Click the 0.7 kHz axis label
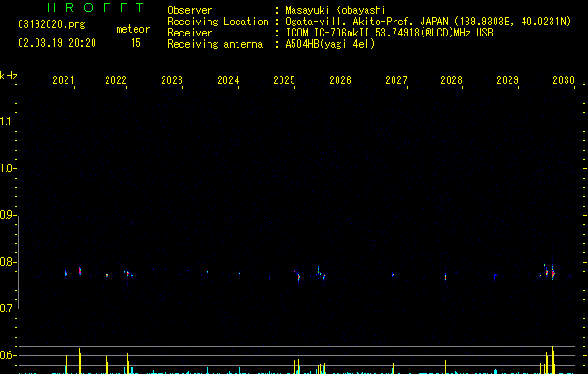588x374 pixels. (x=8, y=309)
